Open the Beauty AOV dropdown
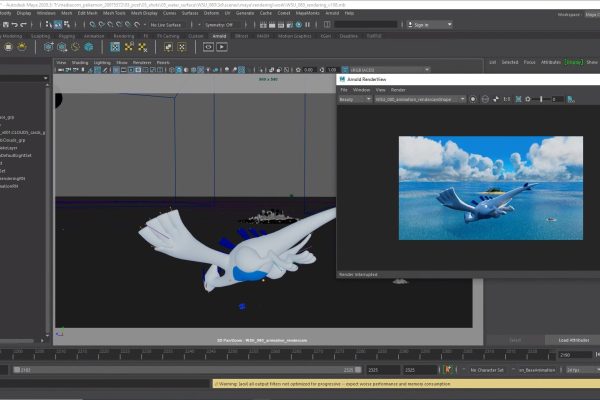The width and height of the screenshot is (600, 400). click(x=355, y=99)
